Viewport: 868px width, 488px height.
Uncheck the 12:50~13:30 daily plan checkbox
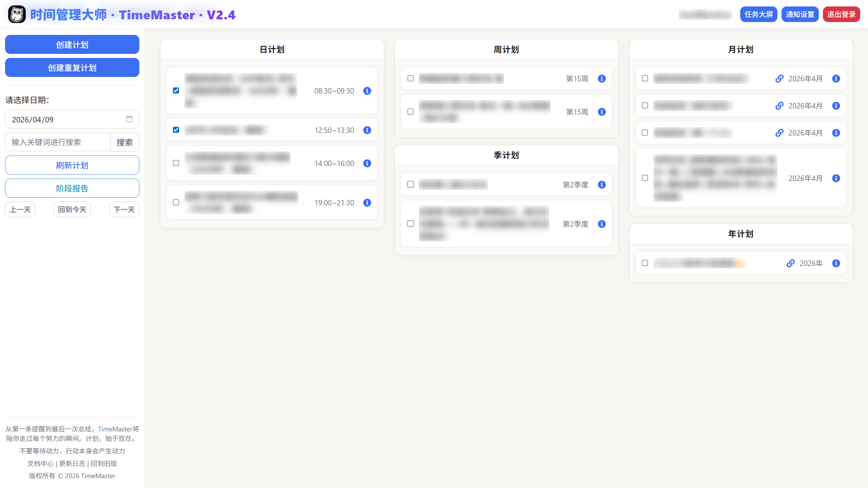176,130
